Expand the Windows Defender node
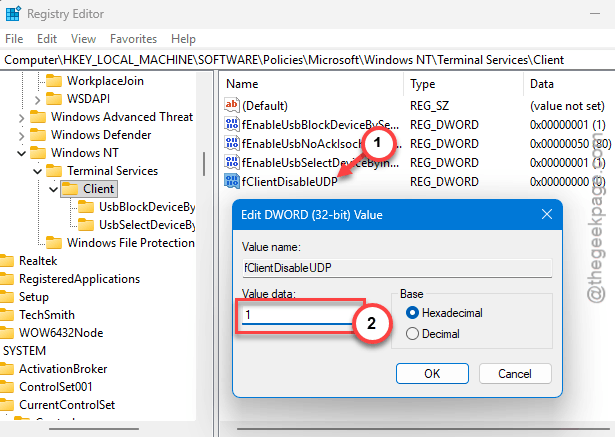The image size is (615, 437). [21, 136]
